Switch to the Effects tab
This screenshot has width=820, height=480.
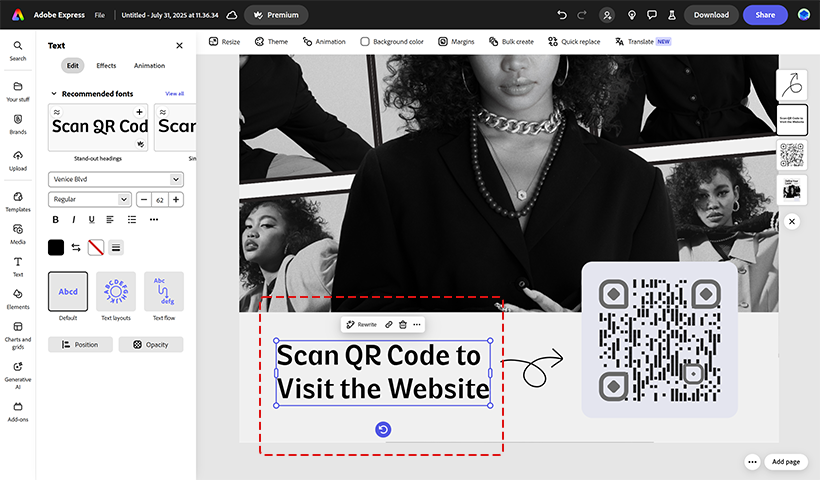pyautogui.click(x=106, y=65)
